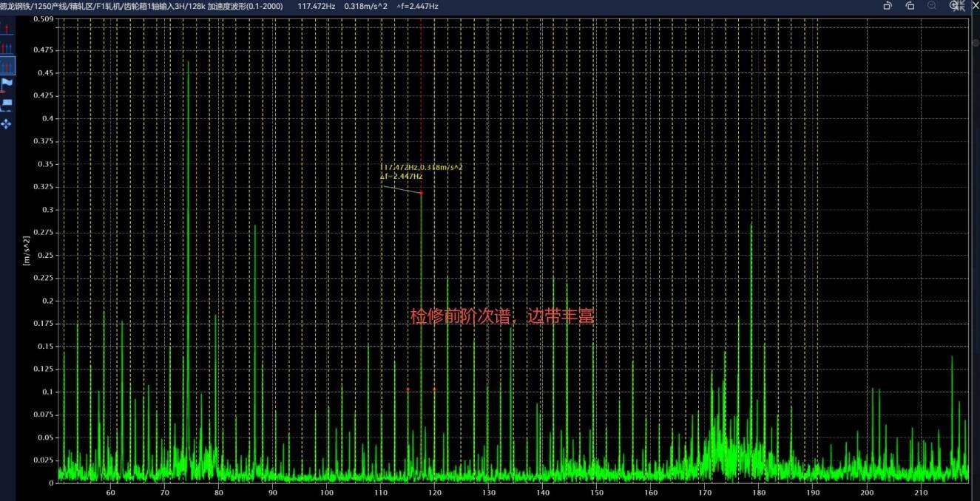Zoom out using the magnifier minus icon

[932, 6]
